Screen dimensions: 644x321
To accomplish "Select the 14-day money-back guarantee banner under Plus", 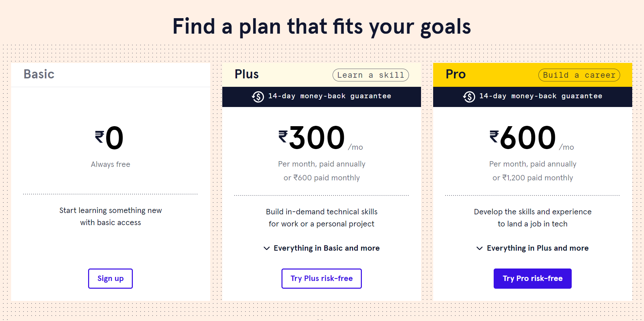I will click(321, 97).
